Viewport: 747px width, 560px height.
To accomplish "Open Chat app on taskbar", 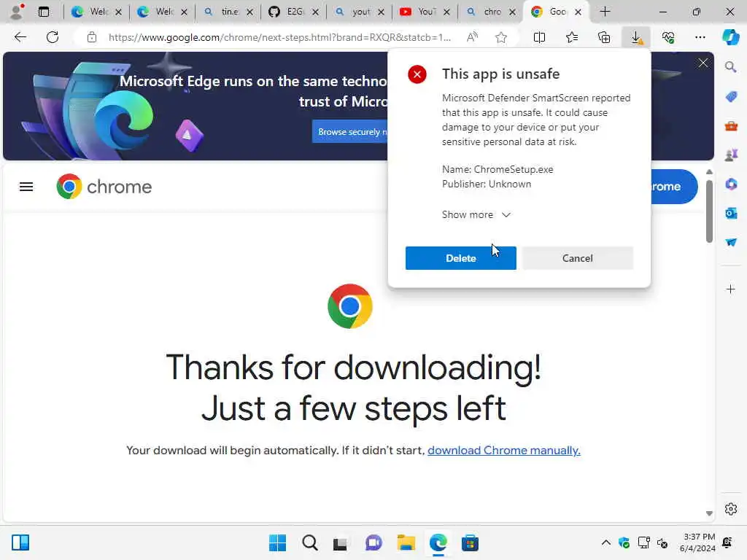I will coord(373,542).
